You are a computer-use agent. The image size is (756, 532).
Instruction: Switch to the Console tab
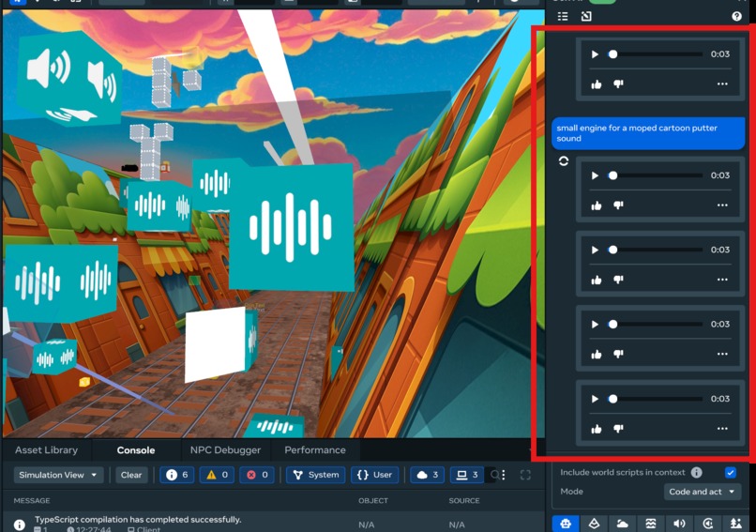pyautogui.click(x=136, y=450)
